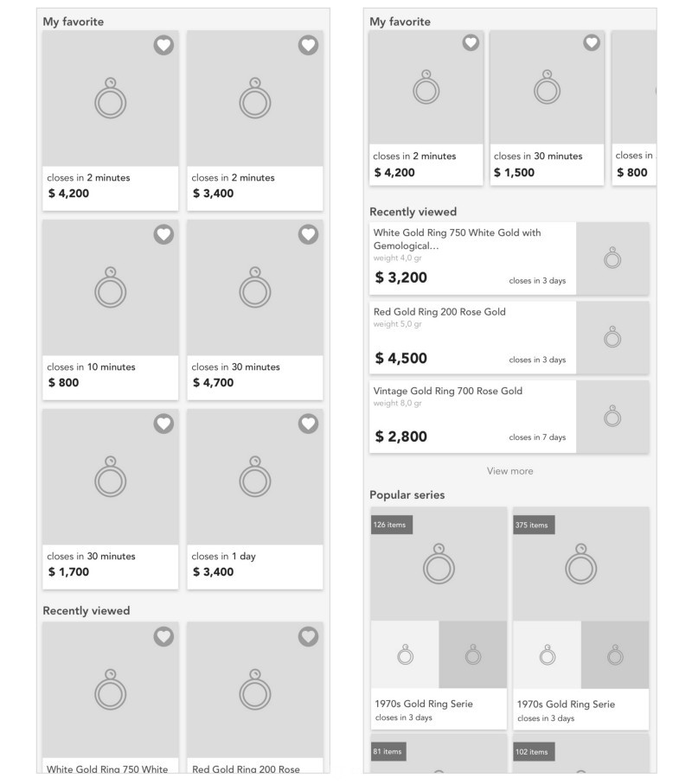Image resolution: width=692 pixels, height=784 pixels.
Task: Tap heart icon on closes in 1 day card
Action: point(308,424)
